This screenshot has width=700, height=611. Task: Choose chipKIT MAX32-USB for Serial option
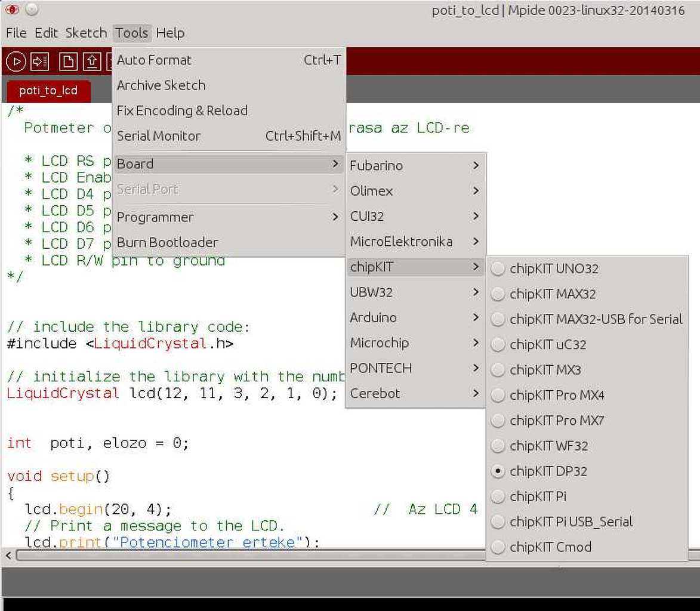point(586,319)
